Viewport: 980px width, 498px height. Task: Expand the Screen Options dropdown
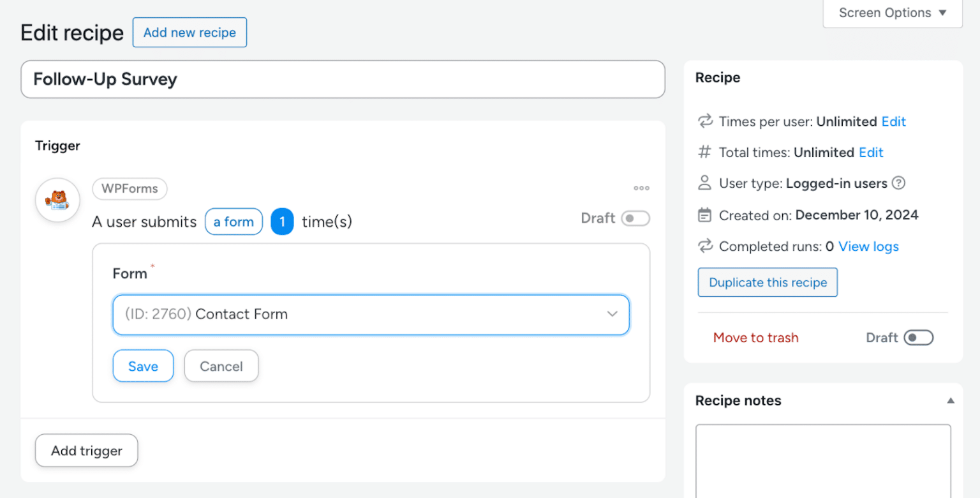point(891,12)
